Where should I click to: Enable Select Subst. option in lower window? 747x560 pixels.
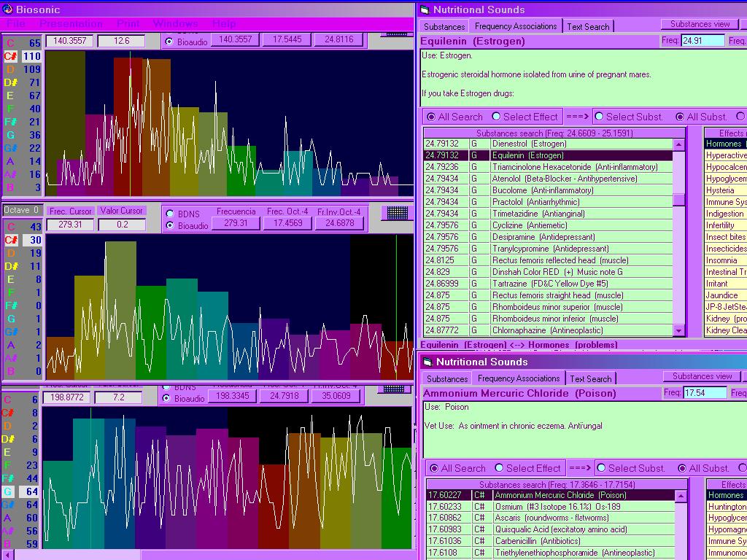tap(600, 468)
